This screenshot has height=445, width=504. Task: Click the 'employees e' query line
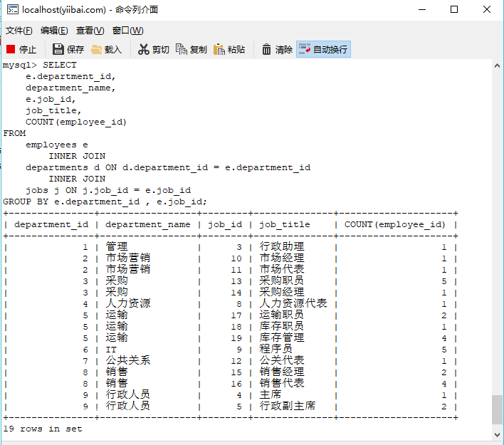(x=57, y=145)
